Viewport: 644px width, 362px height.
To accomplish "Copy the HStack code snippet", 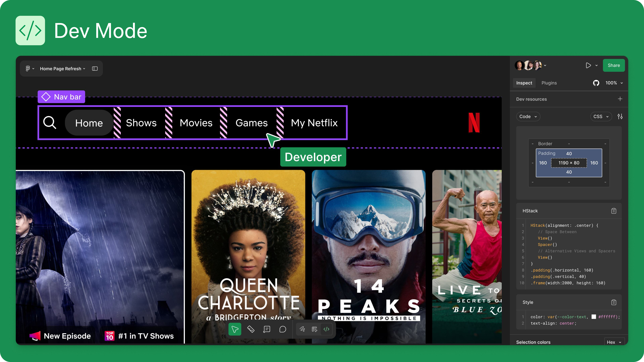I will pyautogui.click(x=613, y=211).
